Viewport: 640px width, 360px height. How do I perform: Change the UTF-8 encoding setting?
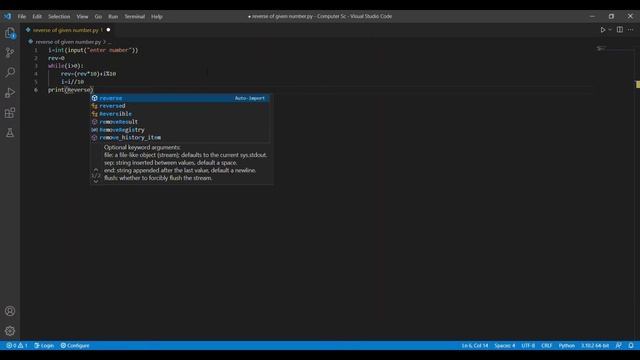click(x=528, y=346)
